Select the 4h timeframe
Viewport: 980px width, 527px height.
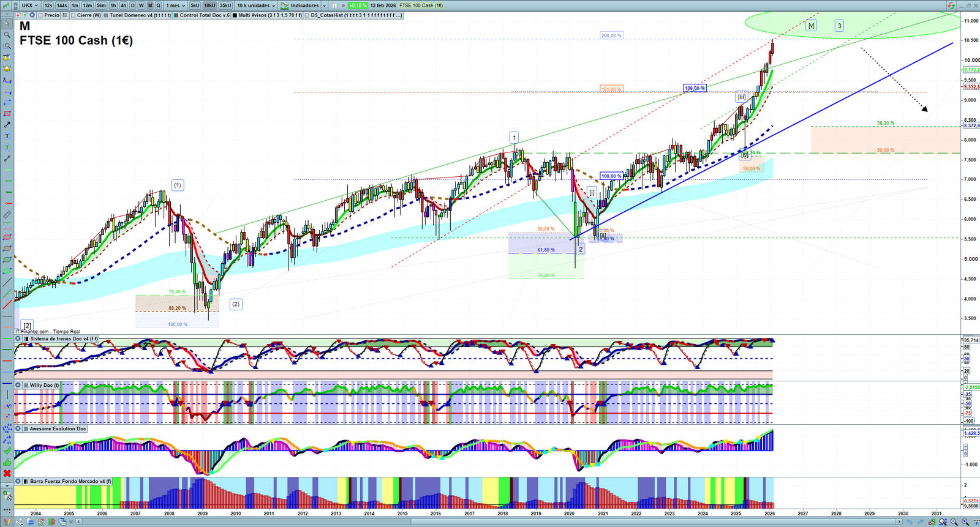point(123,6)
